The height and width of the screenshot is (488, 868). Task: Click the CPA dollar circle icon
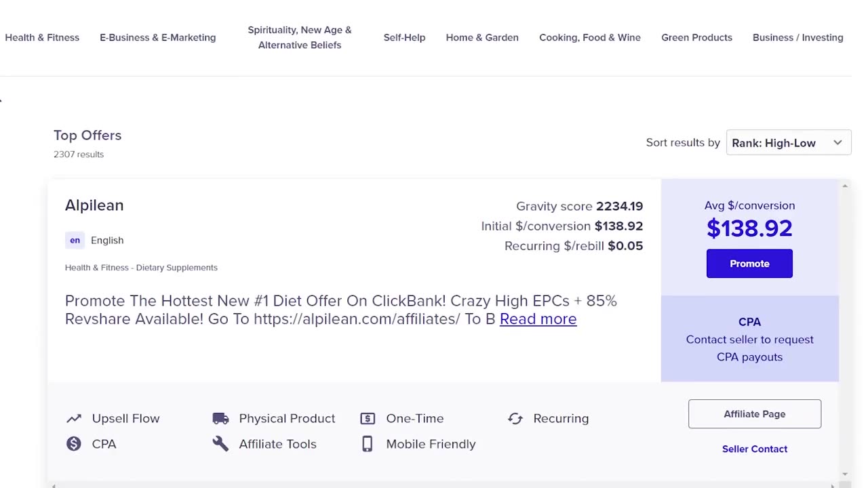(x=73, y=444)
